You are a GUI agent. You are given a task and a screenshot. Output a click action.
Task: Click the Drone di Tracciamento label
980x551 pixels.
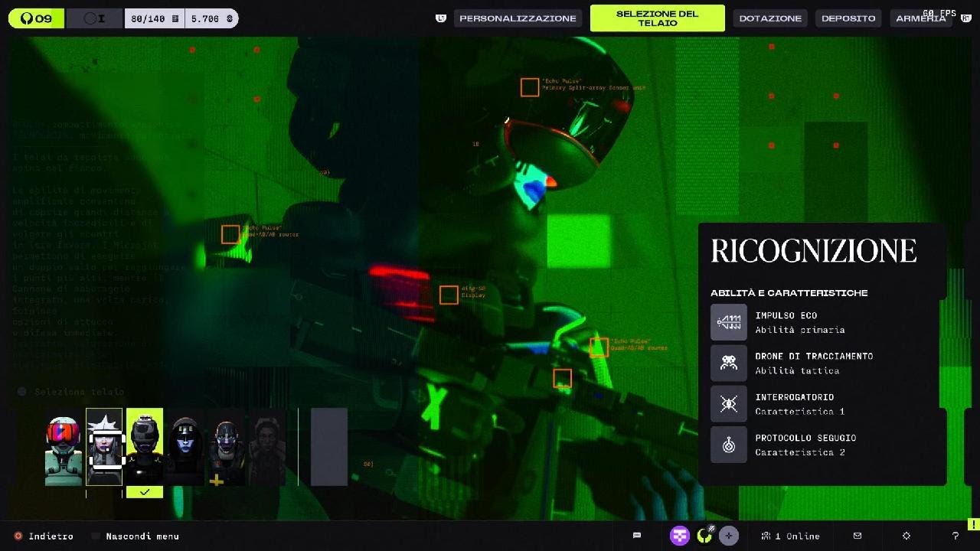click(x=814, y=356)
